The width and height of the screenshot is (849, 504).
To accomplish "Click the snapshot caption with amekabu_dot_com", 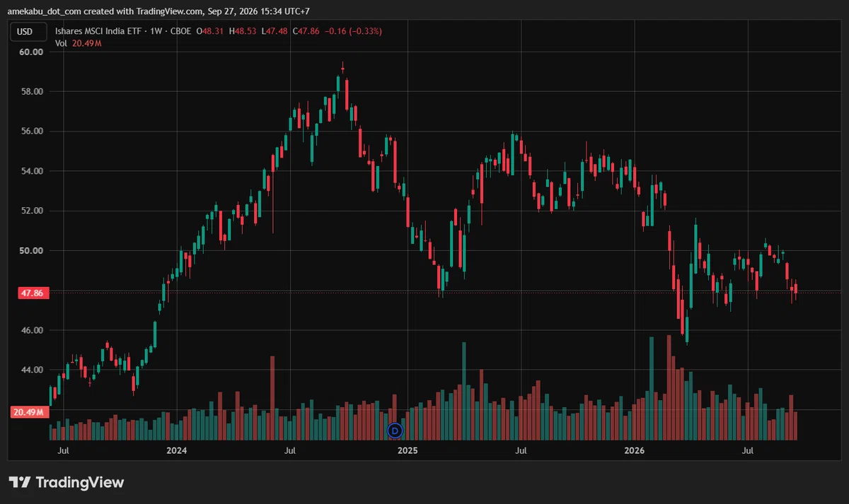I will click(x=158, y=12).
